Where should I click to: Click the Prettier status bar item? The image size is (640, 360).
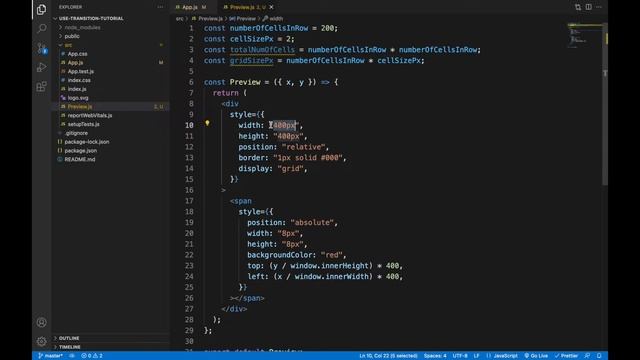coord(566,356)
